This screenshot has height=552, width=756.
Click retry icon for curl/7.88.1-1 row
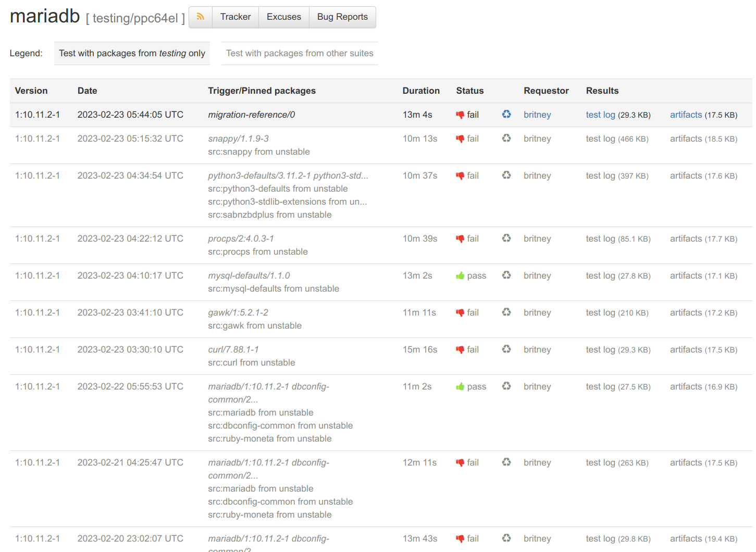click(x=506, y=349)
